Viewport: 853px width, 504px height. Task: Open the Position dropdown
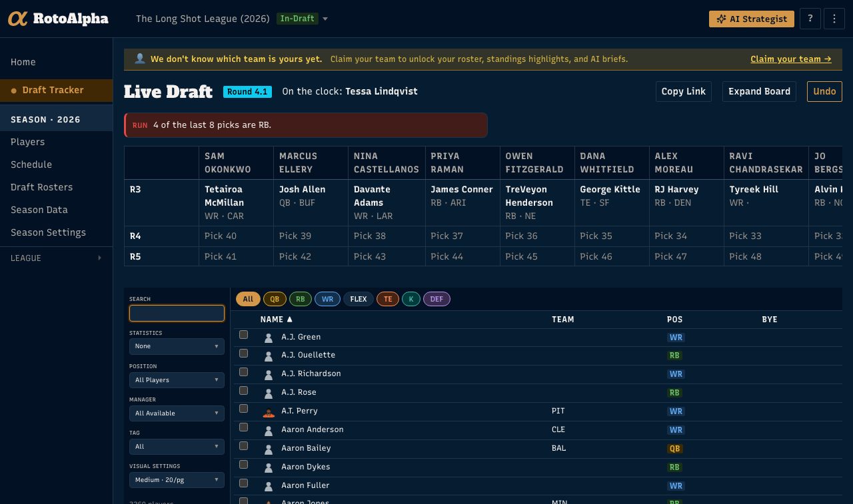point(177,380)
